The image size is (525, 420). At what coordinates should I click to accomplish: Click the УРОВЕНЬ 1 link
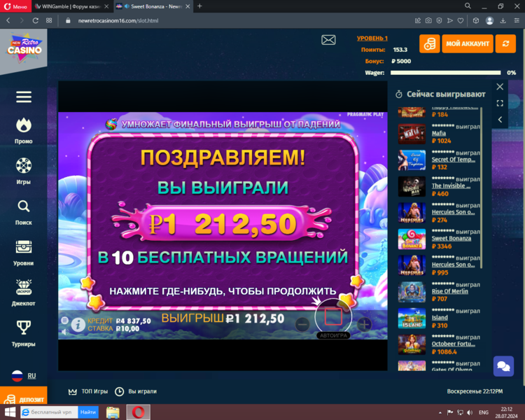click(372, 38)
